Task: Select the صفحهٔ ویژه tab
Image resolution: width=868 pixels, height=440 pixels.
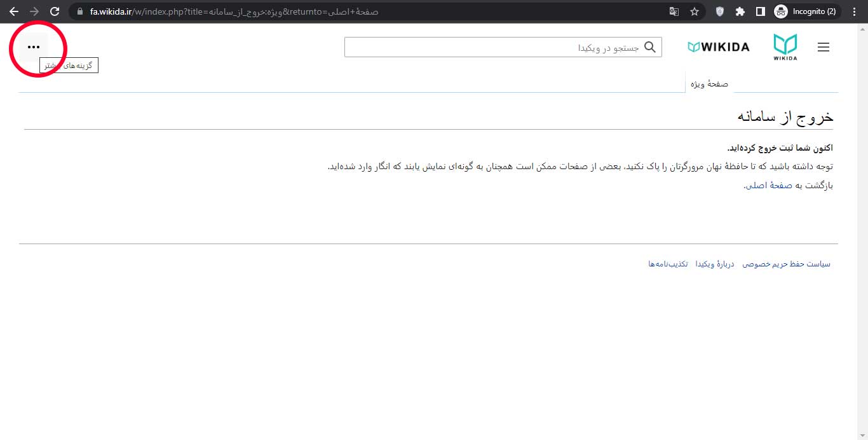Action: (x=709, y=84)
